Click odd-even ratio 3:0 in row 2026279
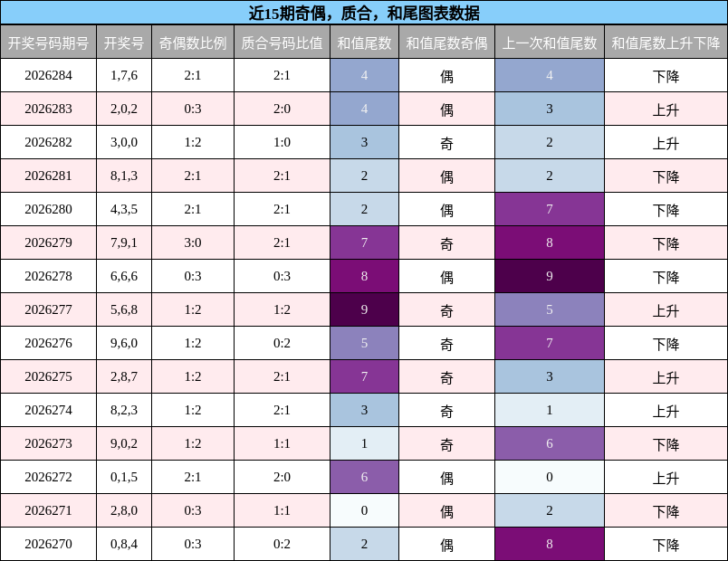 point(193,242)
